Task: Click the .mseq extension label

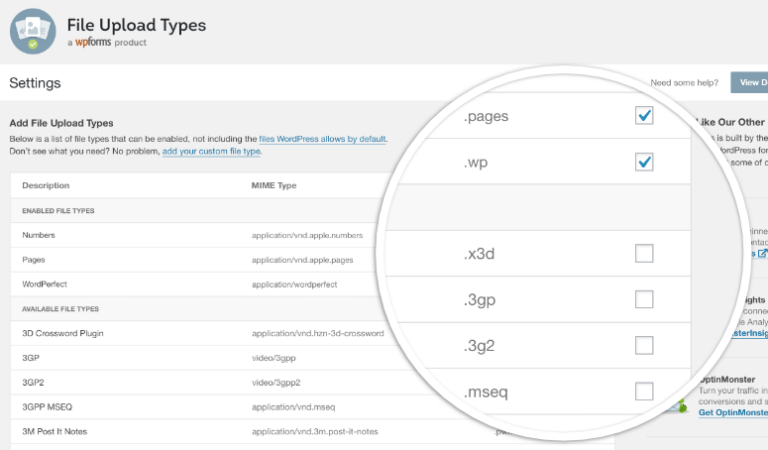Action: click(485, 392)
